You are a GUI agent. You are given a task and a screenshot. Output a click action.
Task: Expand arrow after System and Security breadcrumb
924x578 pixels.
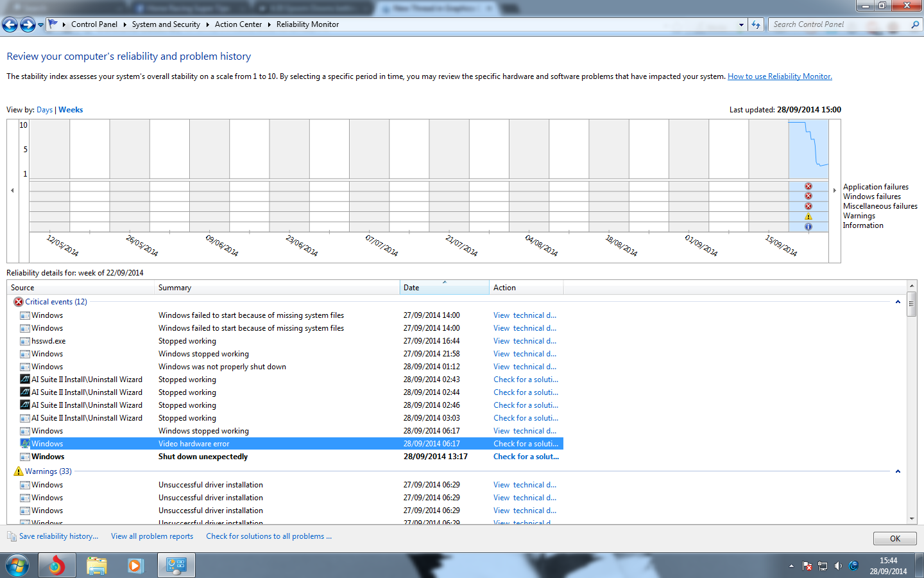(x=207, y=24)
